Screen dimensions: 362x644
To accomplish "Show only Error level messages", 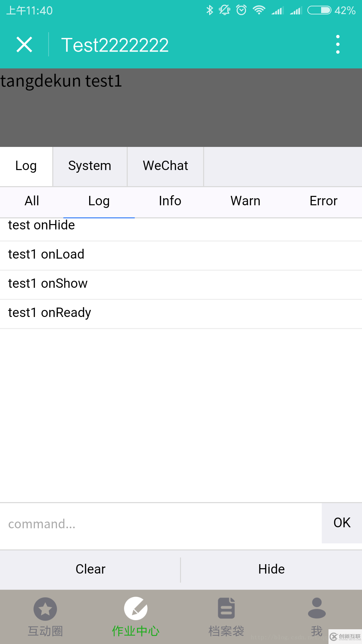I will (x=323, y=201).
